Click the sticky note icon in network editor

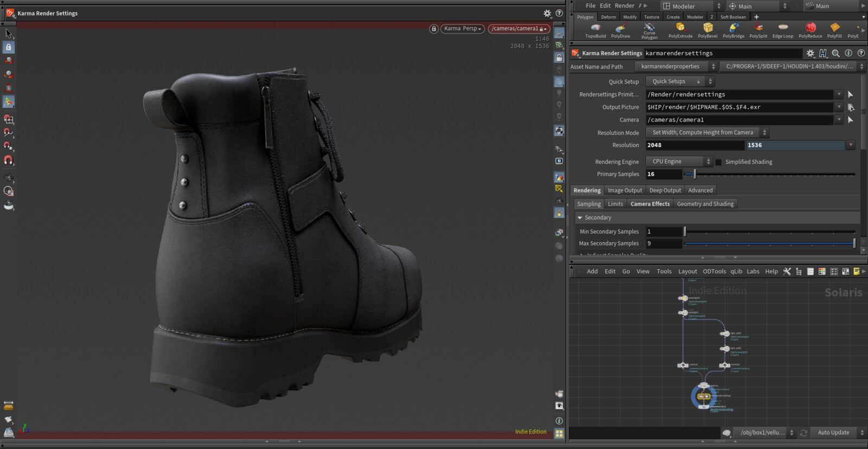(x=857, y=271)
